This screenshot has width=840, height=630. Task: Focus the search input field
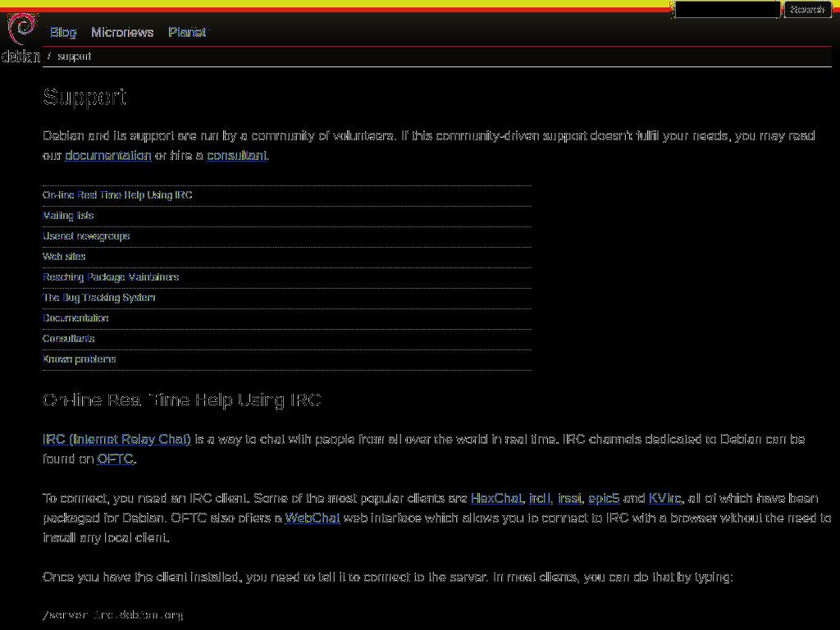pos(728,10)
